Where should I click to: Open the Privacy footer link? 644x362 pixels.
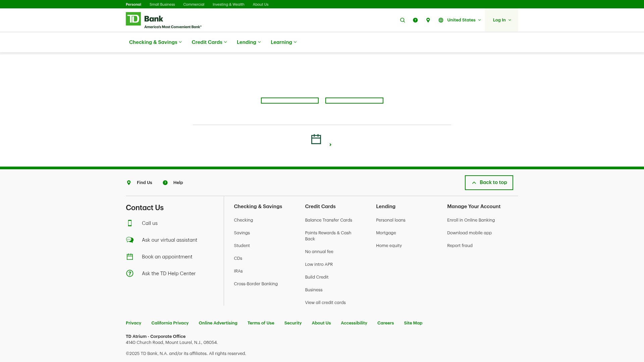pyautogui.click(x=133, y=323)
